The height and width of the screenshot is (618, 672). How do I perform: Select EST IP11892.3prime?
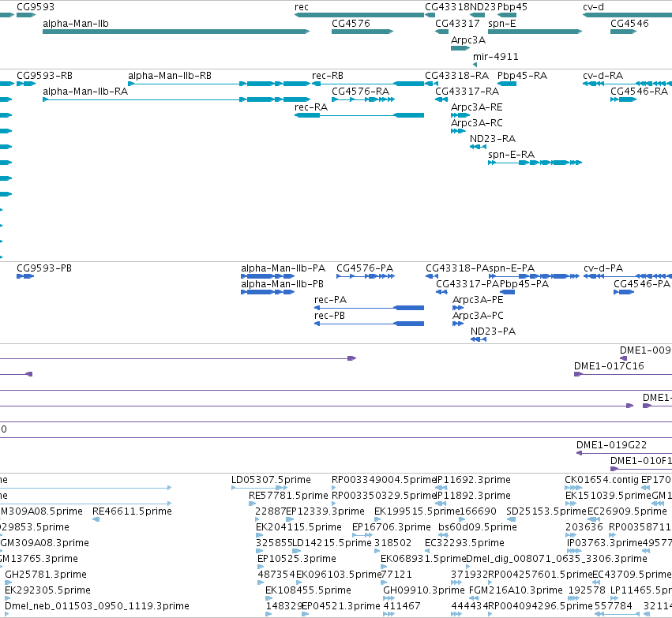pyautogui.click(x=473, y=496)
